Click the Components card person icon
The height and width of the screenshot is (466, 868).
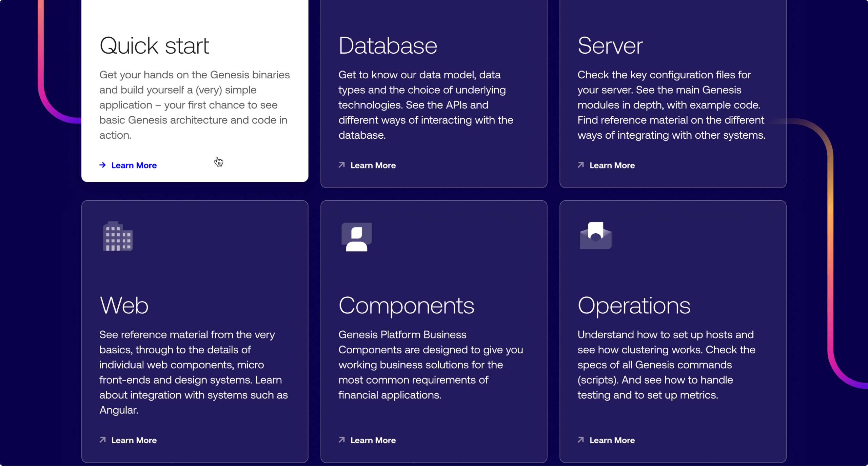(357, 237)
